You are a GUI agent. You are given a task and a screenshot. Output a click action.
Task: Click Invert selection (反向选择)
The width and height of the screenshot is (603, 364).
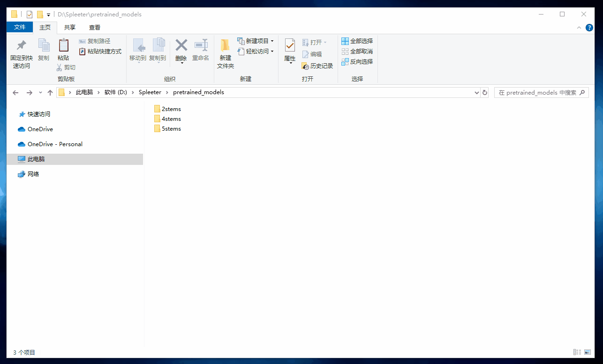click(x=357, y=62)
